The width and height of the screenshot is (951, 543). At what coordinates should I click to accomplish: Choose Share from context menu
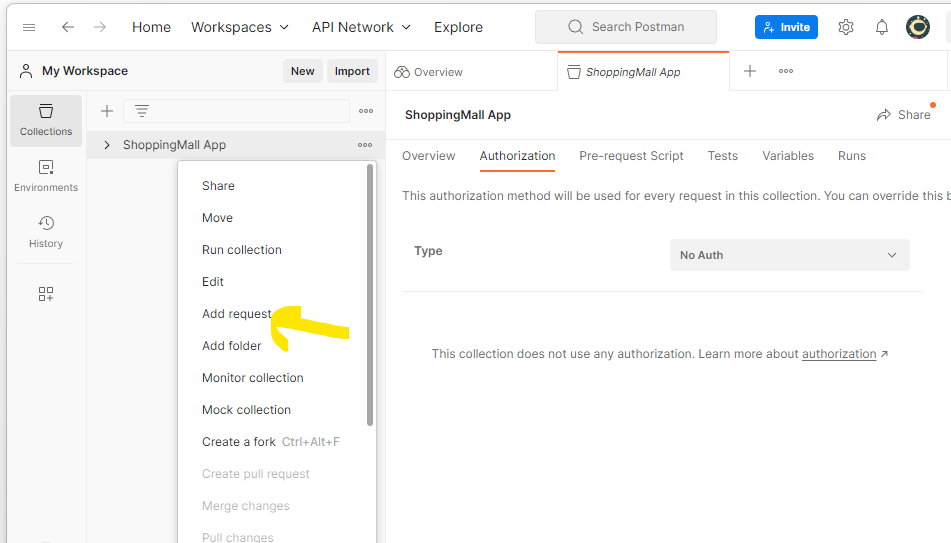218,186
